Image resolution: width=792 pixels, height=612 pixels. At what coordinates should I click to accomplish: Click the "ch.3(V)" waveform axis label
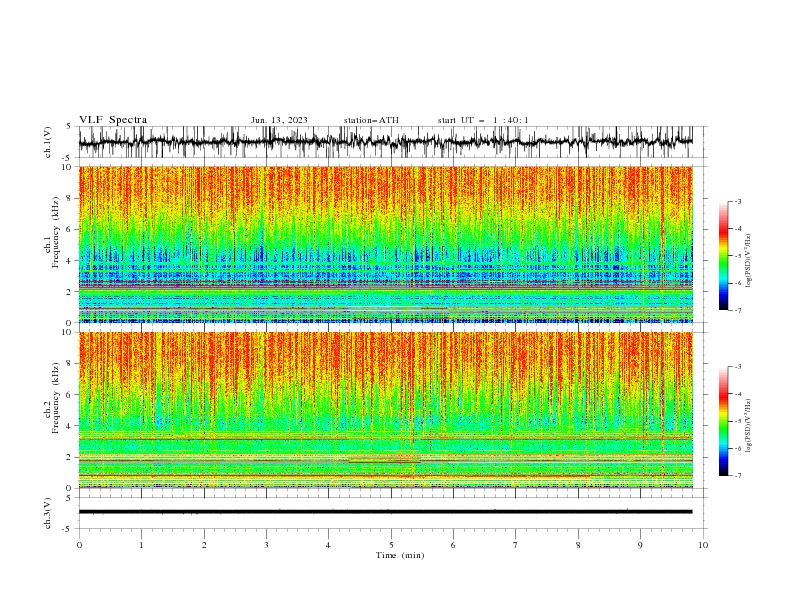pyautogui.click(x=47, y=513)
